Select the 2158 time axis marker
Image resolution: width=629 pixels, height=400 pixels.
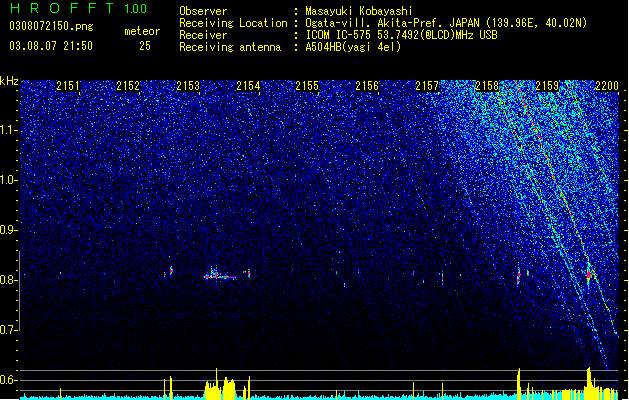point(487,86)
